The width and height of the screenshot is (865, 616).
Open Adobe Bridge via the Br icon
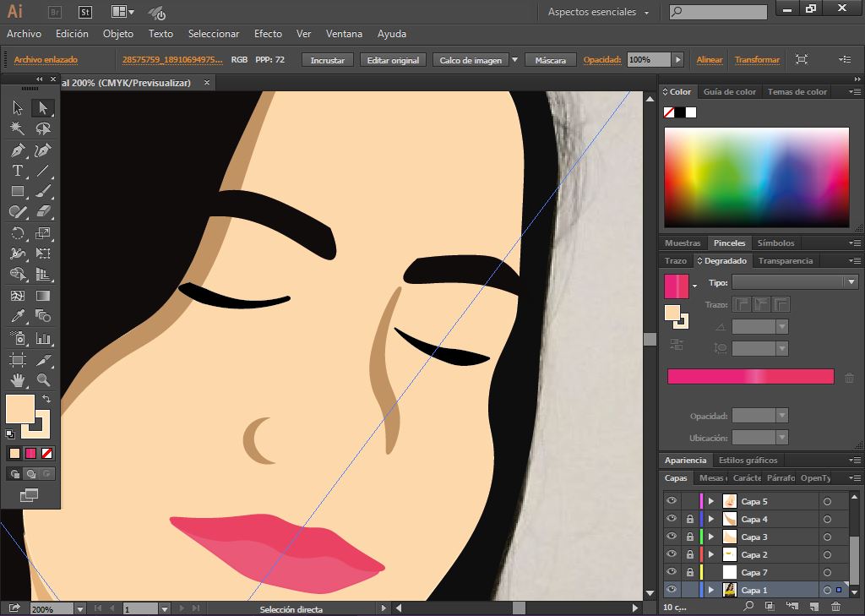pos(55,12)
